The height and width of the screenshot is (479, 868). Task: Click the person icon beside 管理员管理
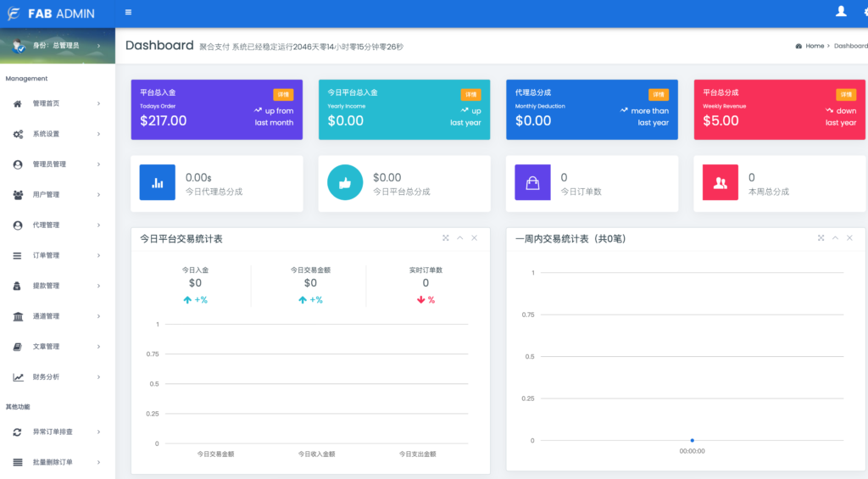(x=18, y=164)
